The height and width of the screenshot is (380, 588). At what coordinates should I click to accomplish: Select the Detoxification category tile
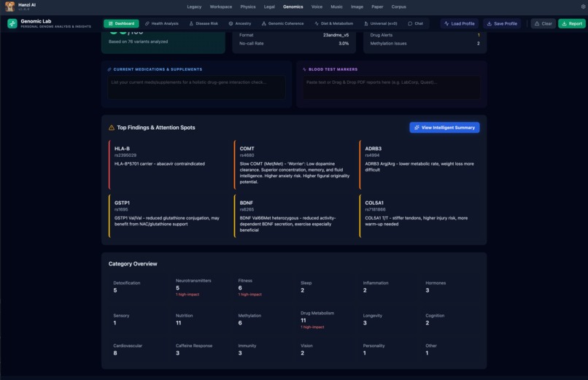click(x=138, y=287)
